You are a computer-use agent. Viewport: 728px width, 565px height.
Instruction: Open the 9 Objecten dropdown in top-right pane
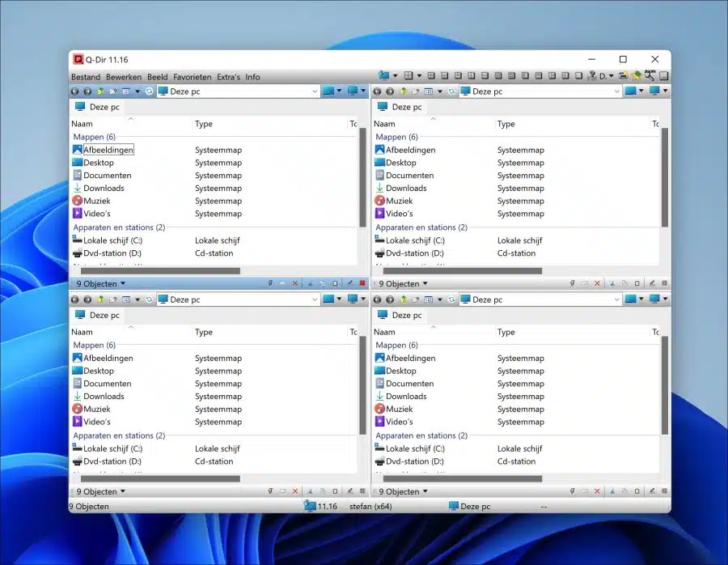[x=425, y=283]
